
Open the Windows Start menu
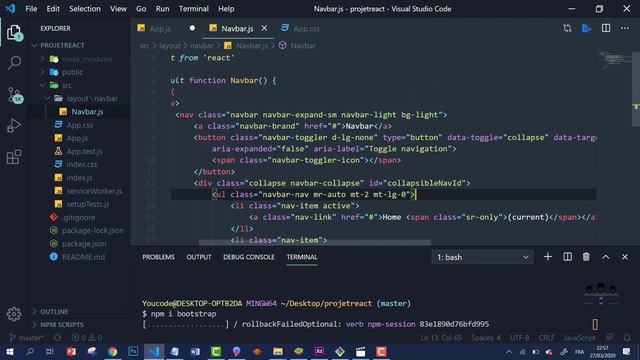point(10,351)
